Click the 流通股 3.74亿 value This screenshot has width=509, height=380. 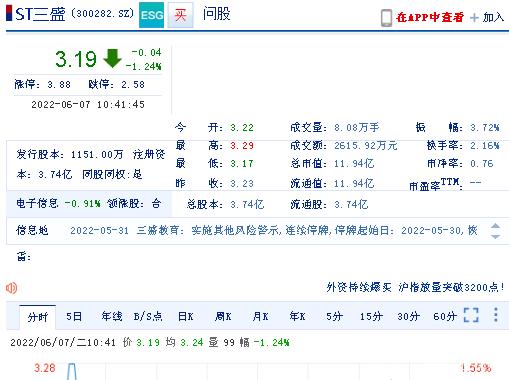[x=351, y=204]
